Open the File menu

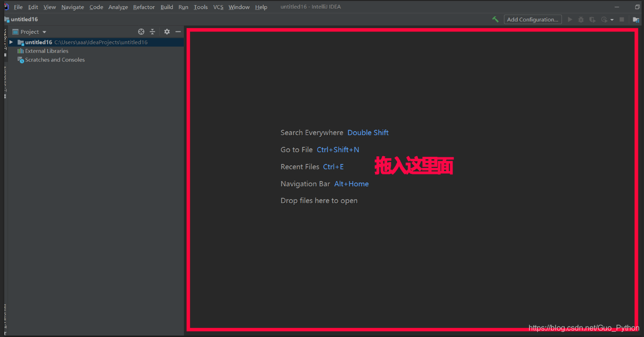point(18,7)
